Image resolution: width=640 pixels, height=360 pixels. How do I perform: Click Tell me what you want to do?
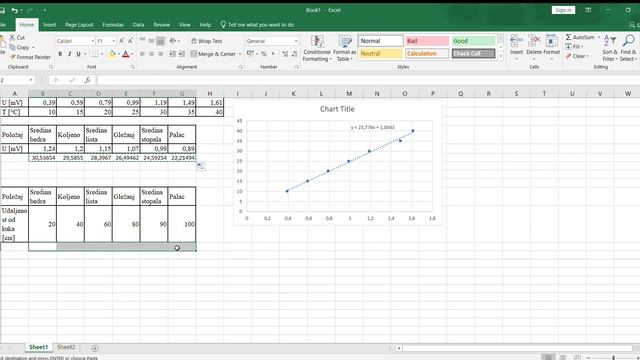(258, 25)
